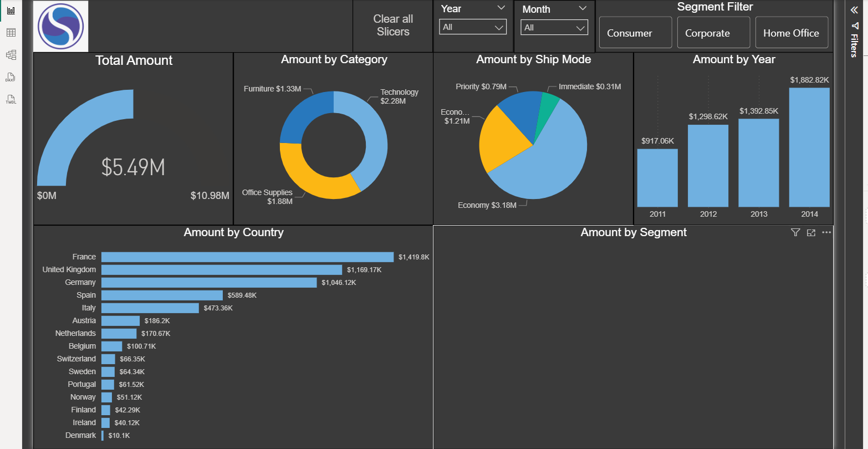
Task: Collapse the Month slicer header chevron
Action: pos(582,8)
